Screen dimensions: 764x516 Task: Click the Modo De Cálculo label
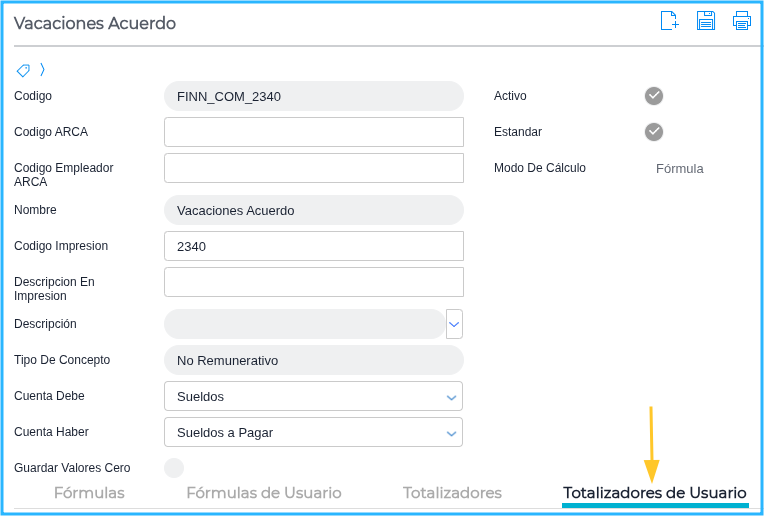click(x=539, y=168)
